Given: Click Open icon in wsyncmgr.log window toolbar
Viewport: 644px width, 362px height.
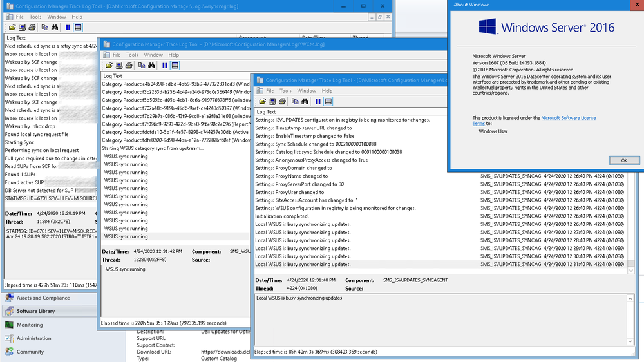Looking at the screenshot, I should click(12, 28).
